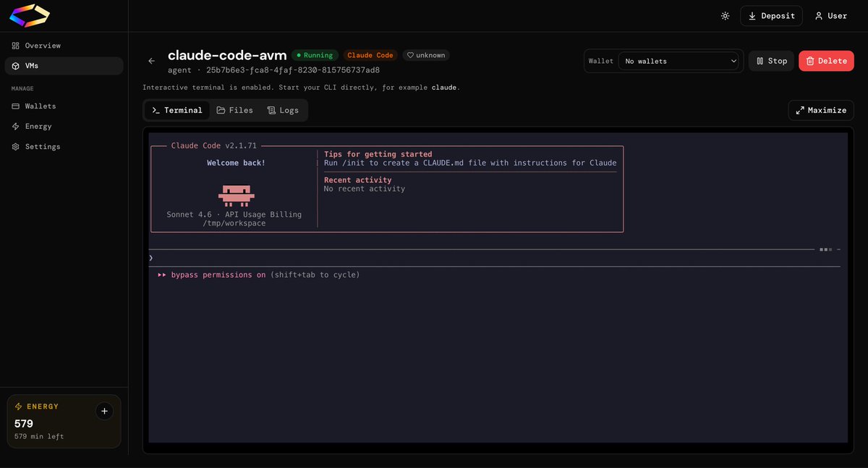Click 'Tips for getting started' heading
This screenshot has height=468, width=868.
(378, 154)
